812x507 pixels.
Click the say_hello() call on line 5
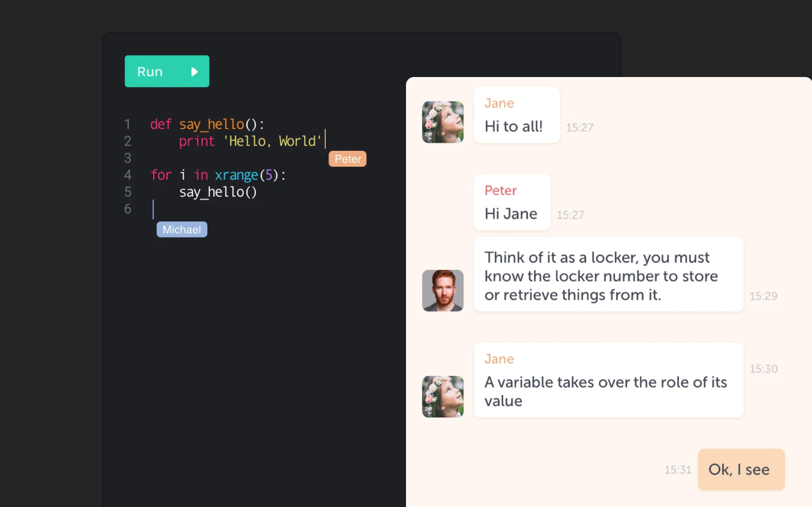(x=218, y=192)
